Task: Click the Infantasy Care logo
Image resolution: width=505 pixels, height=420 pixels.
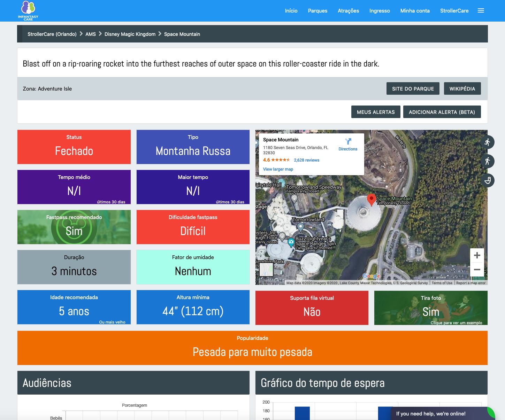Action: tap(28, 10)
